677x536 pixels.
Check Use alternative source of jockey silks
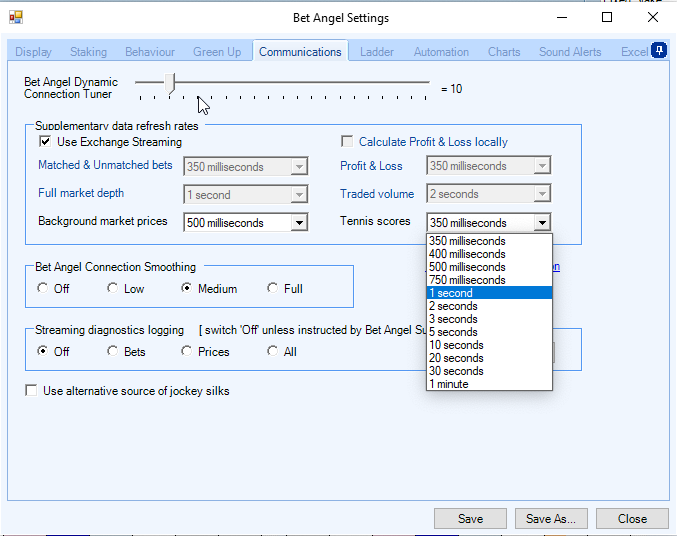[31, 390]
